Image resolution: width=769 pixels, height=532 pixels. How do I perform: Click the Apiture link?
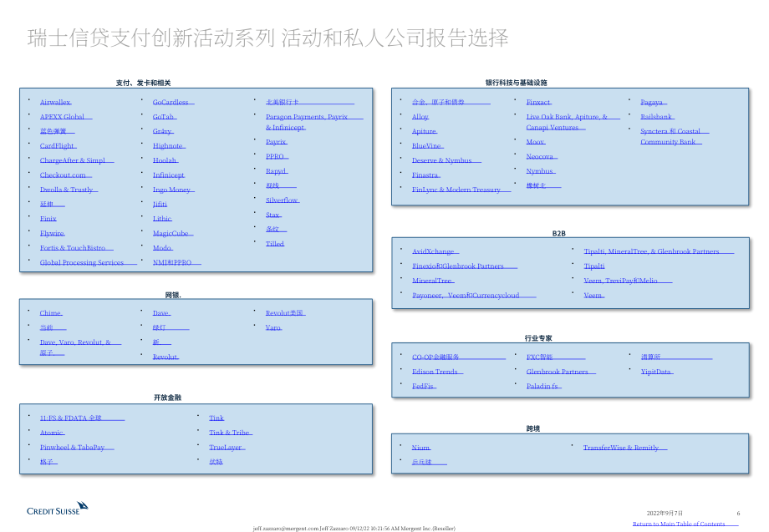(x=425, y=131)
